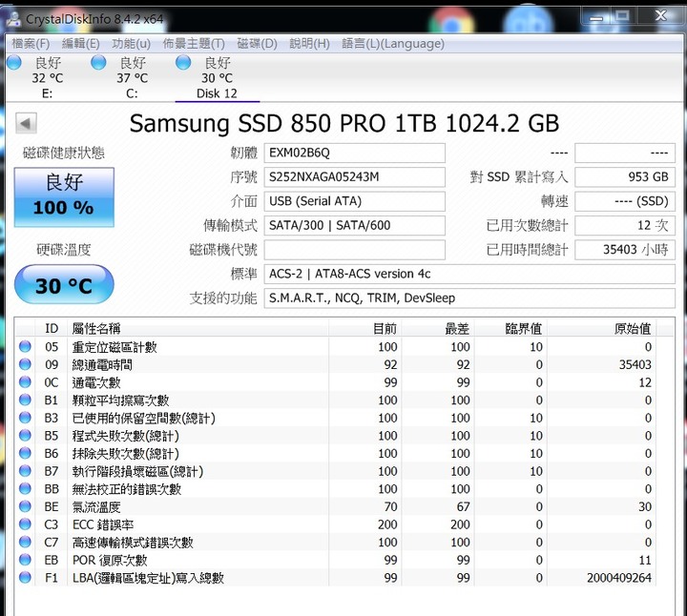Click the standard field ACS-2 | ATA8-ACS
This screenshot has width=687, height=616.
[469, 274]
